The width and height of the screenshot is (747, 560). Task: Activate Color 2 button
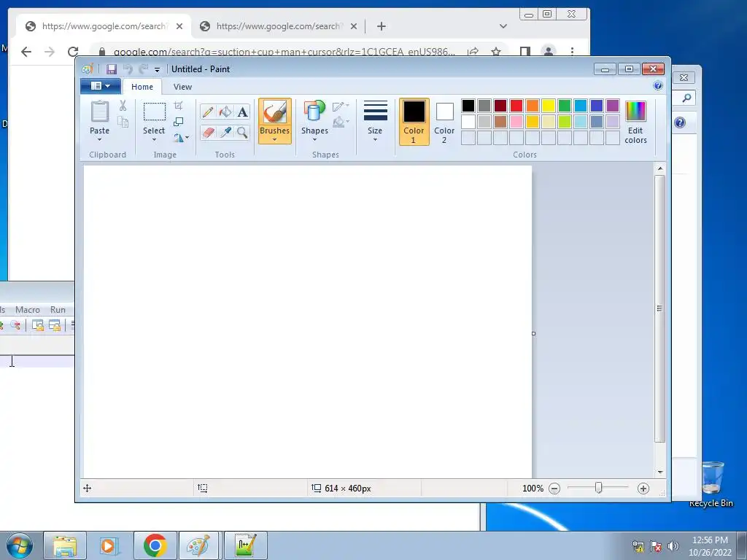(x=444, y=122)
